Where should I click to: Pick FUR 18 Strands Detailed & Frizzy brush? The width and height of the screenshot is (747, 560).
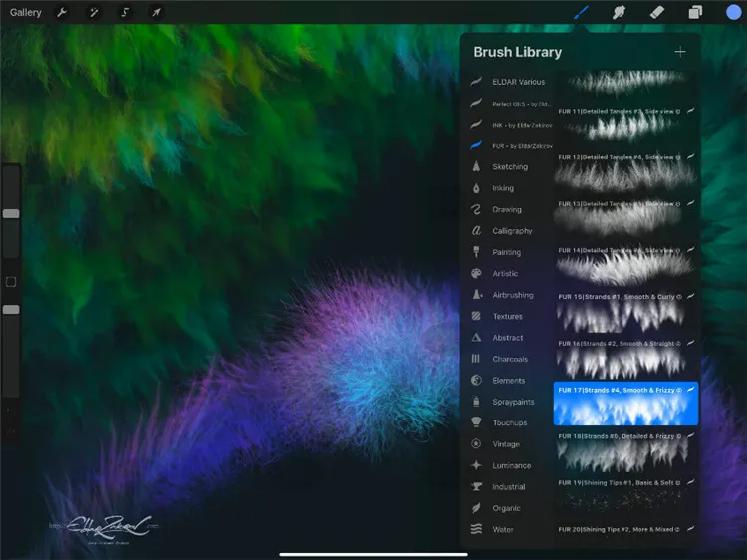tap(625, 452)
